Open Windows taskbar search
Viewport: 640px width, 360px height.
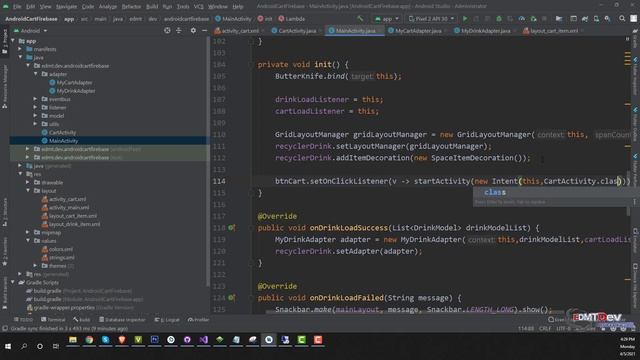point(24,346)
